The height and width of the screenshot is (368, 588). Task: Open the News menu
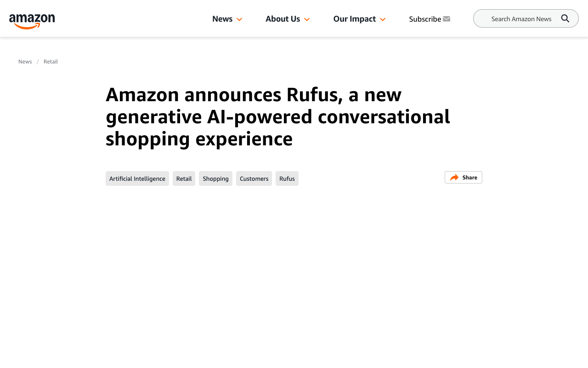(222, 19)
